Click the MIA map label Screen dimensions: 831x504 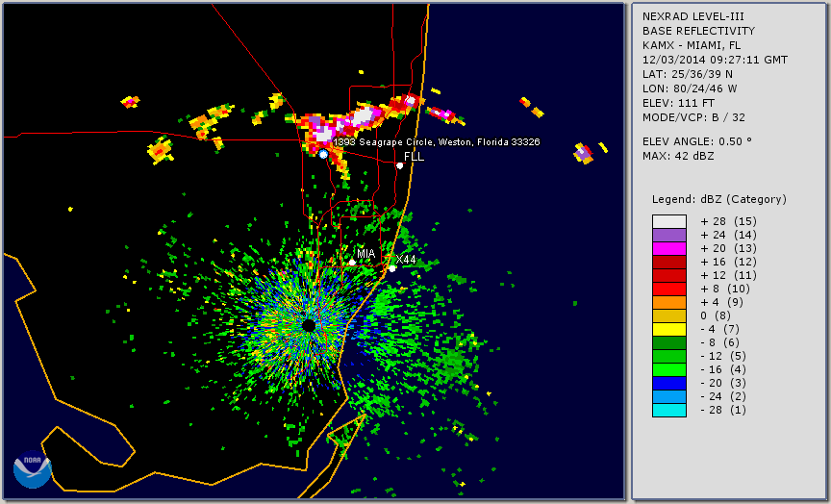[x=365, y=254]
